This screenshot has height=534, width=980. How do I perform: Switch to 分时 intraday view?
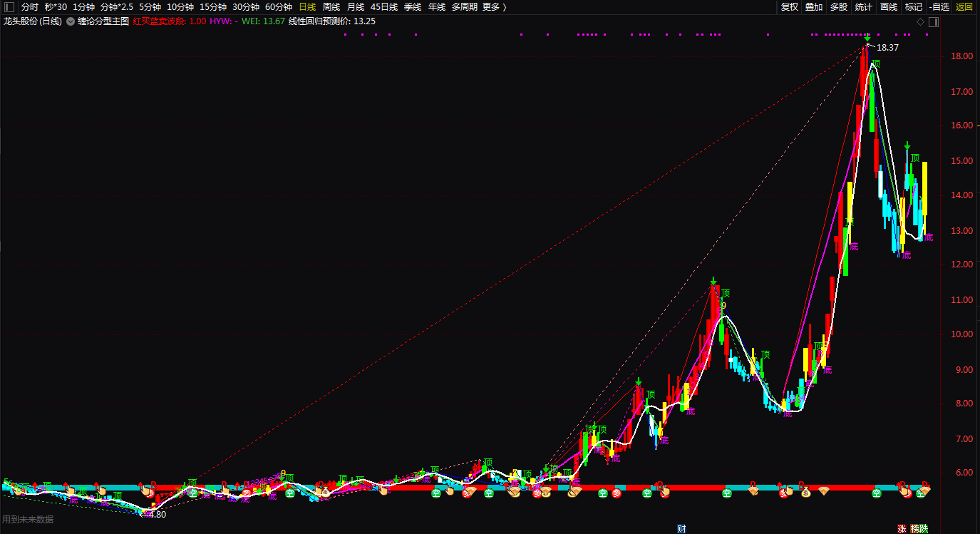[30, 7]
